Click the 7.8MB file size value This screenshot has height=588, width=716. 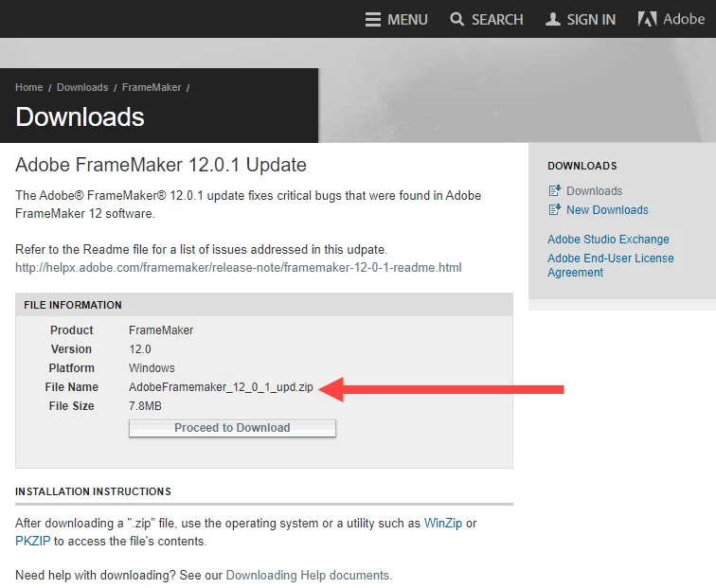coord(145,406)
